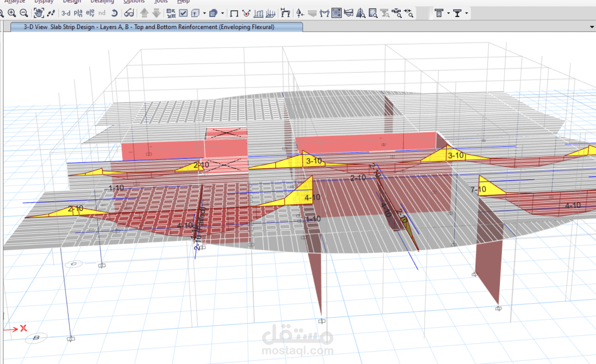
Task: Click the concrete column section design icon
Action: pyautogui.click(x=439, y=13)
